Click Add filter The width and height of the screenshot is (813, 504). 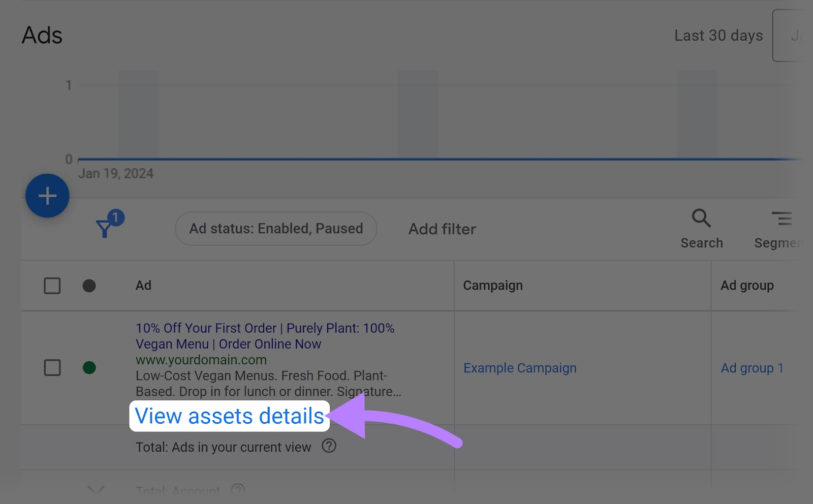coord(441,229)
